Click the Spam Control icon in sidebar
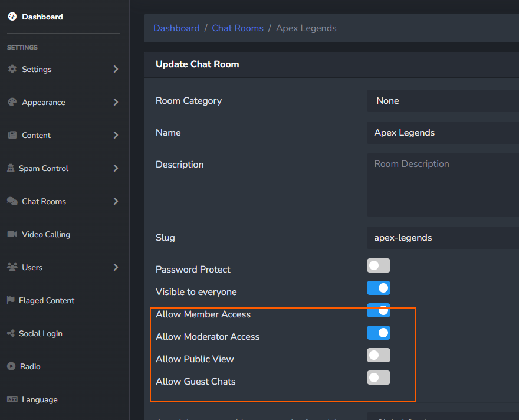The height and width of the screenshot is (420, 519). click(11, 168)
